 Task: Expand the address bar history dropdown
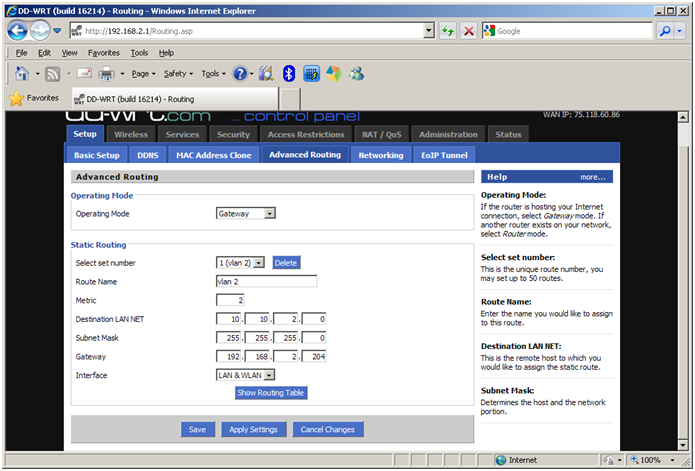pyautogui.click(x=428, y=31)
